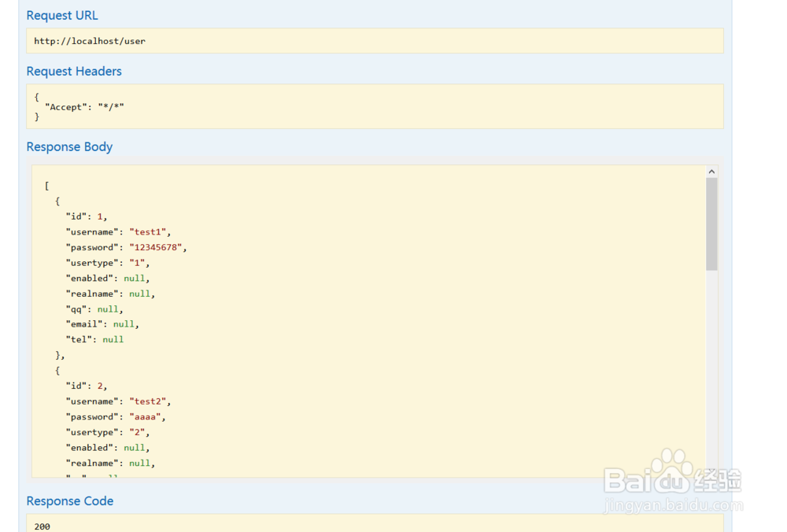
Task: Click the "tel": null line of the first user
Action: tap(94, 340)
